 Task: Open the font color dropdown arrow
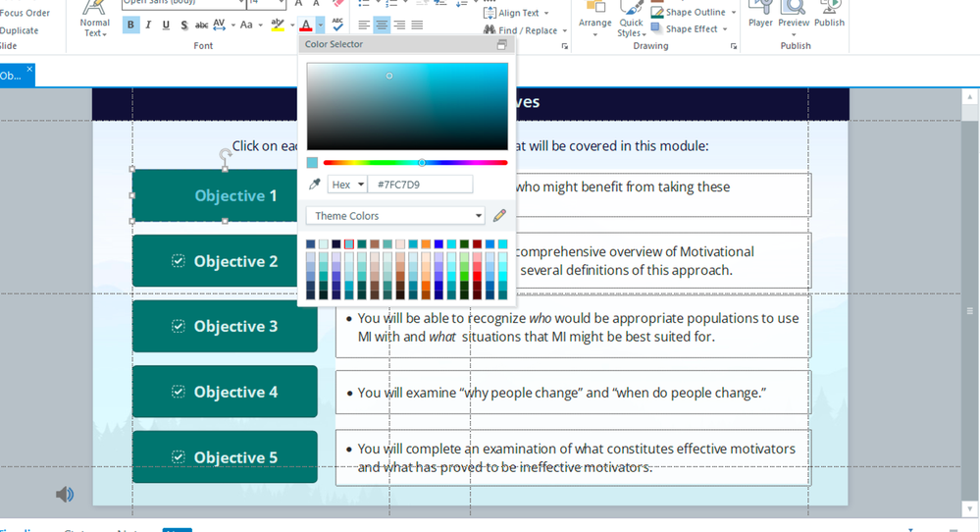(x=320, y=25)
